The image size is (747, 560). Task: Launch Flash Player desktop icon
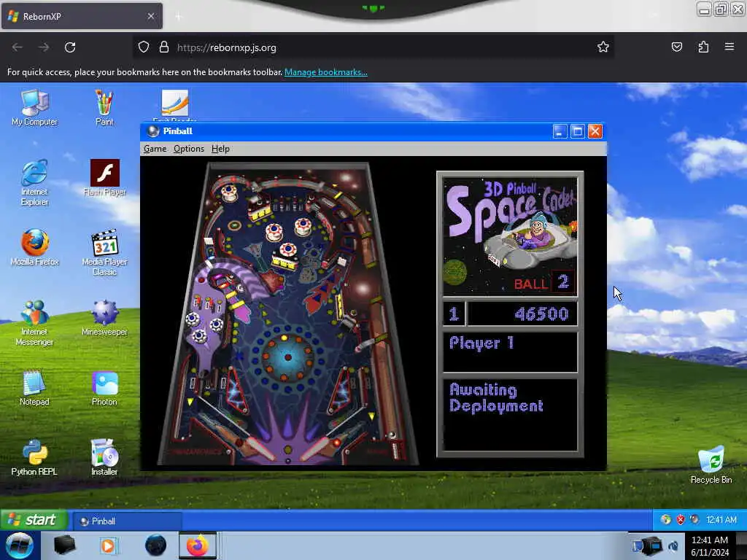tap(104, 178)
